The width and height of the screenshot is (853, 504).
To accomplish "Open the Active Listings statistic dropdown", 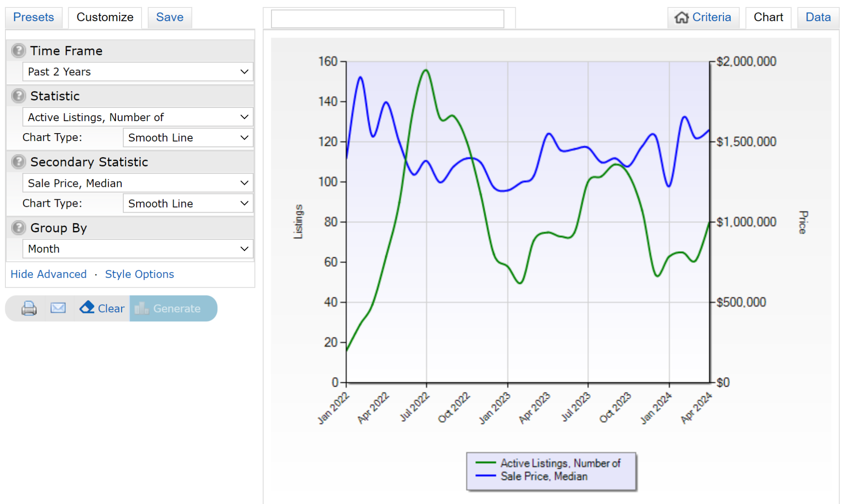I will point(137,117).
